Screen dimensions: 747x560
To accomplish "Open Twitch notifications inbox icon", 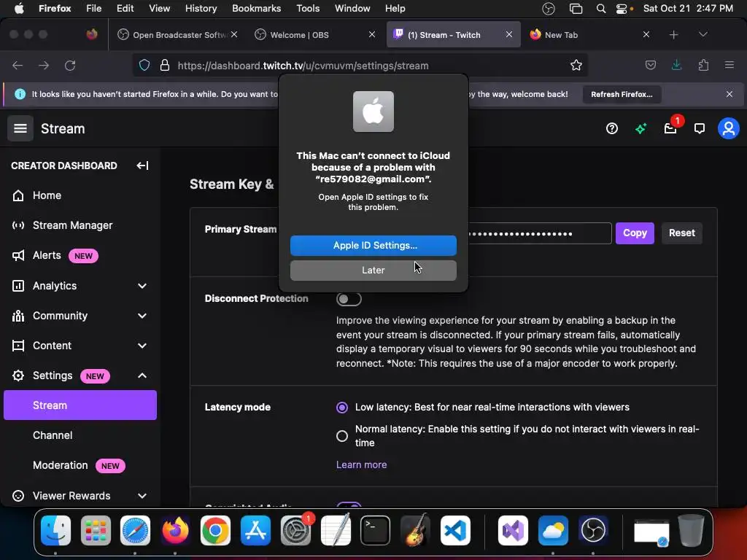I will [670, 128].
